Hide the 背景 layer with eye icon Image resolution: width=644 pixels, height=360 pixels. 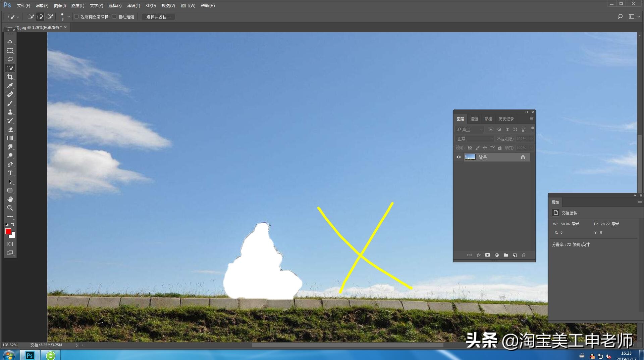(x=459, y=157)
